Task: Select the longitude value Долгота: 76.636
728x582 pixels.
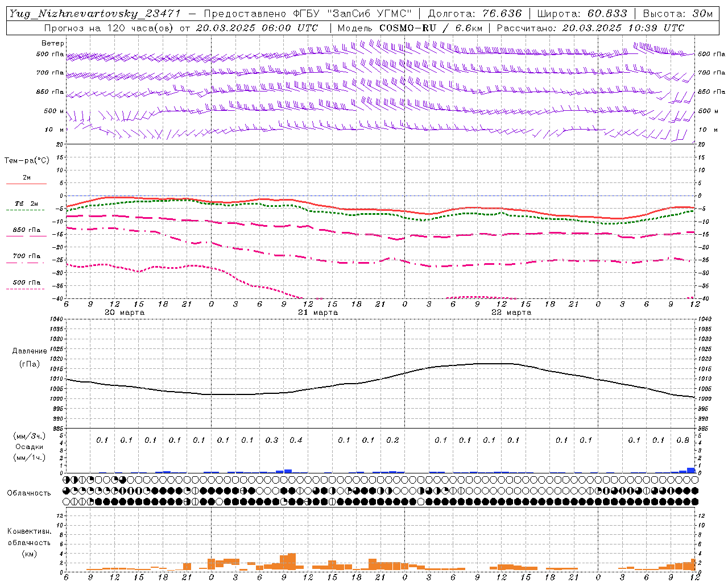Action: click(474, 14)
